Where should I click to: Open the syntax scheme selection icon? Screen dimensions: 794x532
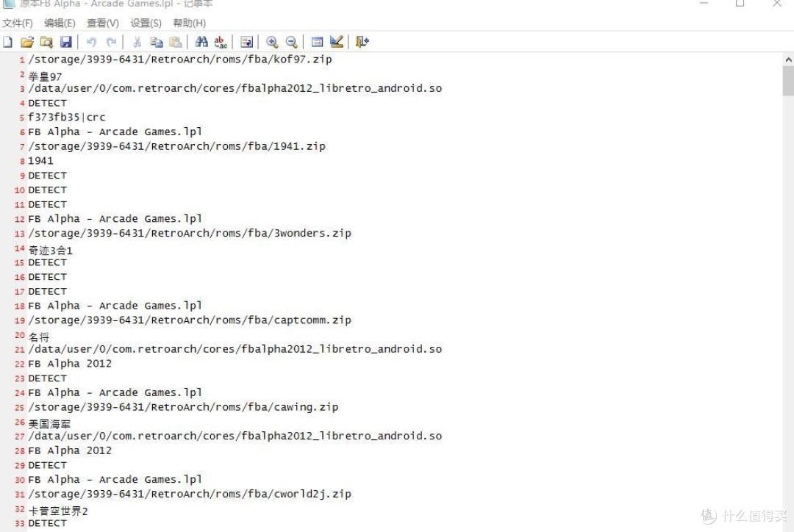coord(317,42)
